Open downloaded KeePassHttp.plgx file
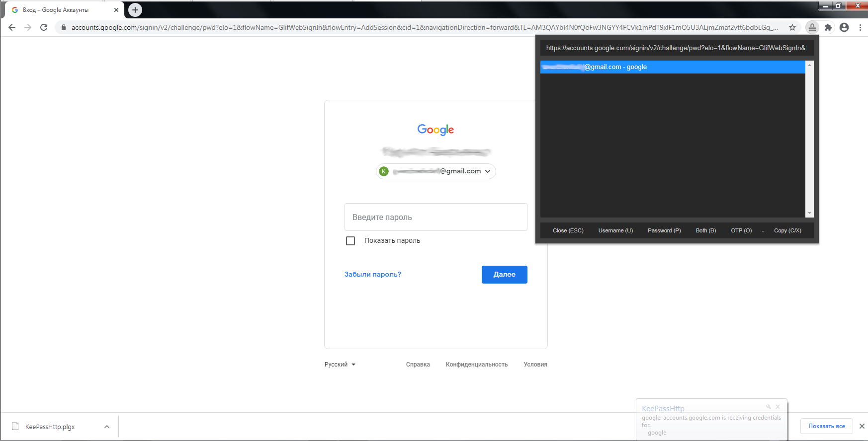Screen dimensions: 868x441 tap(50, 427)
